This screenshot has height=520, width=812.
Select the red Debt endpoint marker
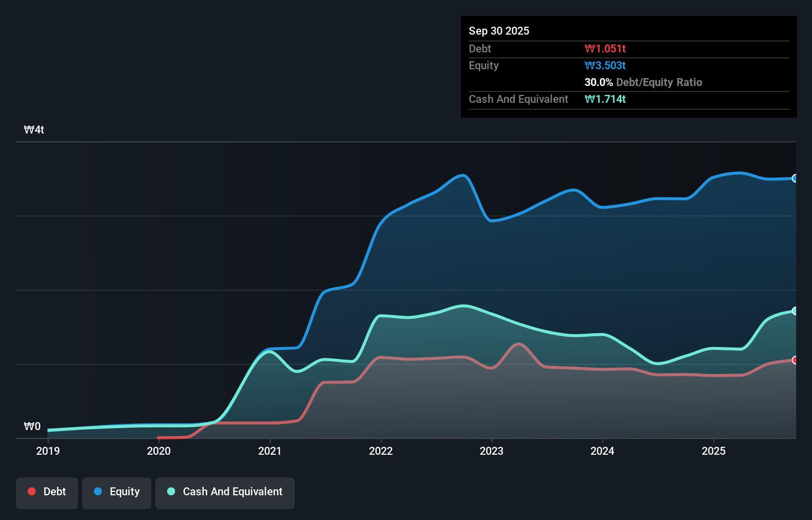point(795,360)
